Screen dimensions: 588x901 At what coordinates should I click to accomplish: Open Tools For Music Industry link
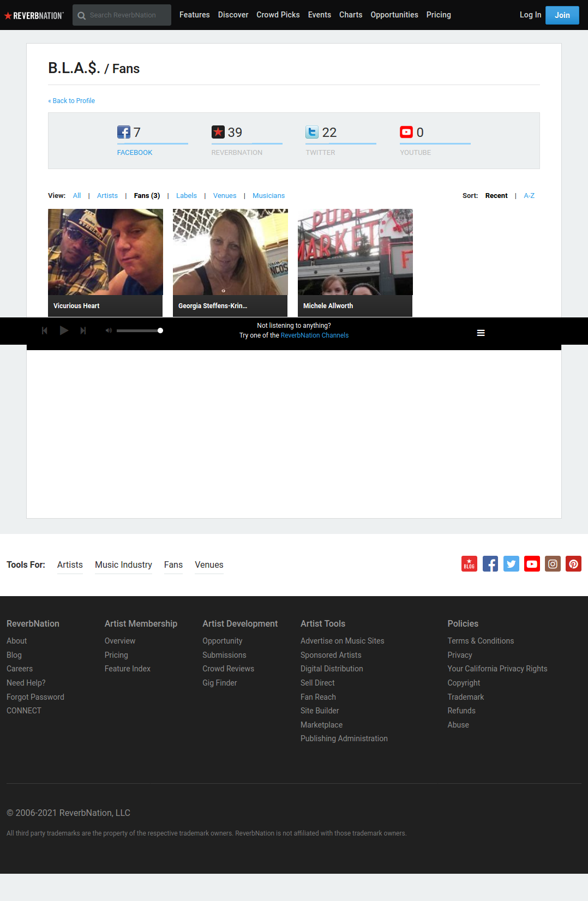[123, 565]
